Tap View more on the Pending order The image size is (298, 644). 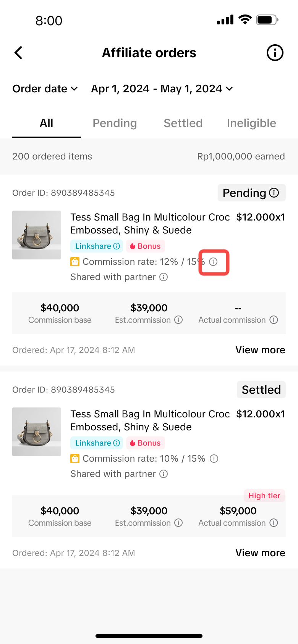pos(260,350)
